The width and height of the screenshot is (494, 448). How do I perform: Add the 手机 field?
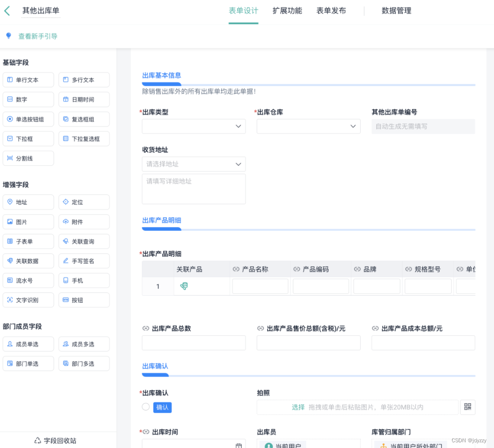(x=84, y=281)
